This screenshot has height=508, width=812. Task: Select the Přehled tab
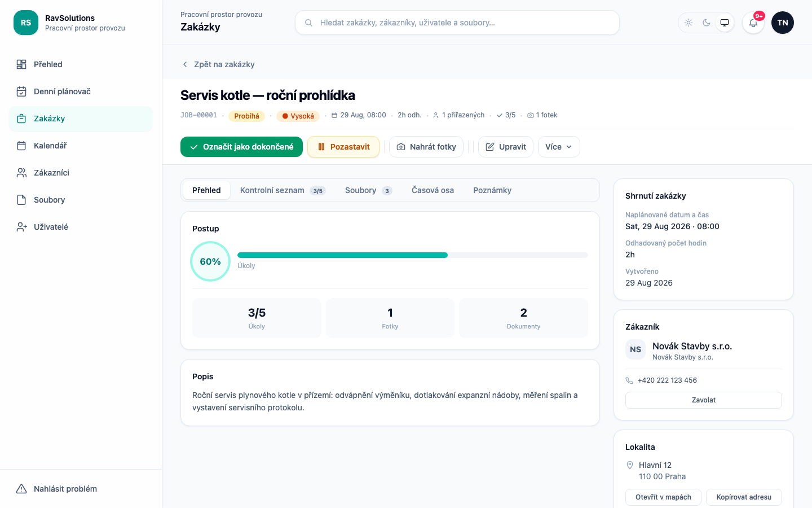[206, 190]
